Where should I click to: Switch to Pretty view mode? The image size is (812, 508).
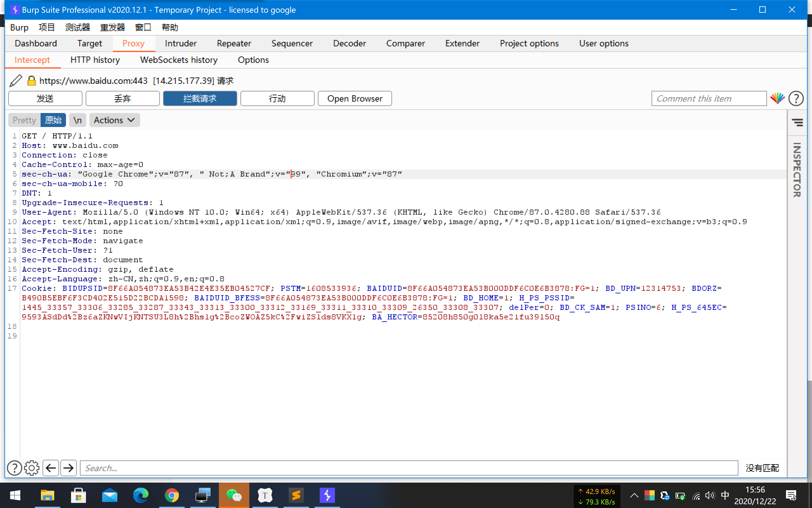tap(24, 120)
